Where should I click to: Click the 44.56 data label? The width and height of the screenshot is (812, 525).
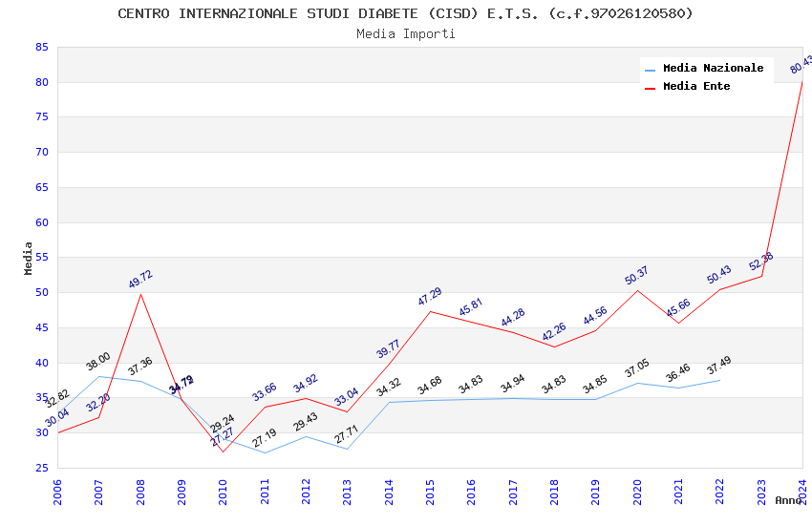point(595,316)
